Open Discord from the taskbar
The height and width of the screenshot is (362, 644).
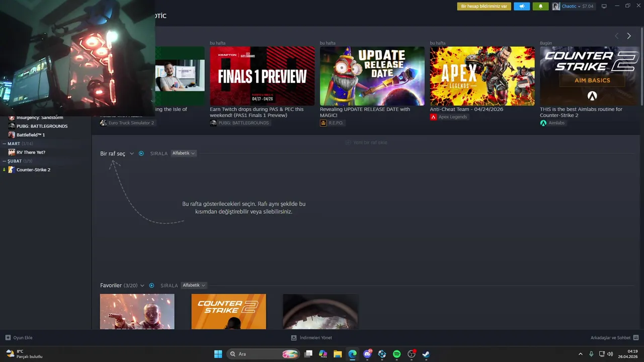[367, 354]
